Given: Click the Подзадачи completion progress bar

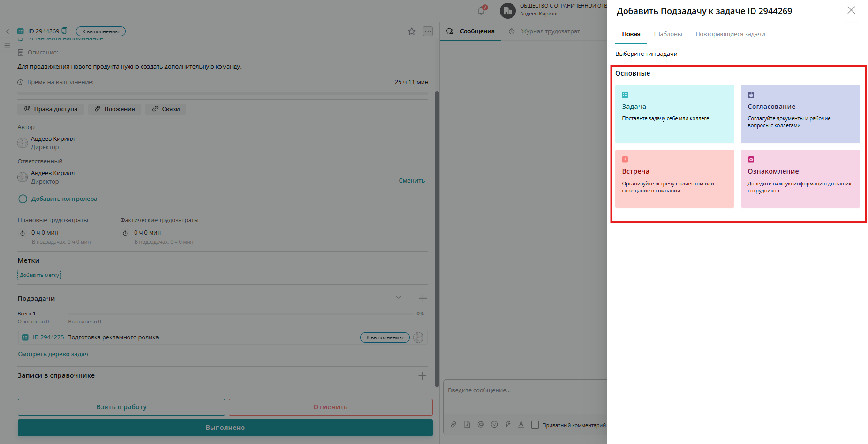Looking at the screenshot, I should [x=241, y=314].
